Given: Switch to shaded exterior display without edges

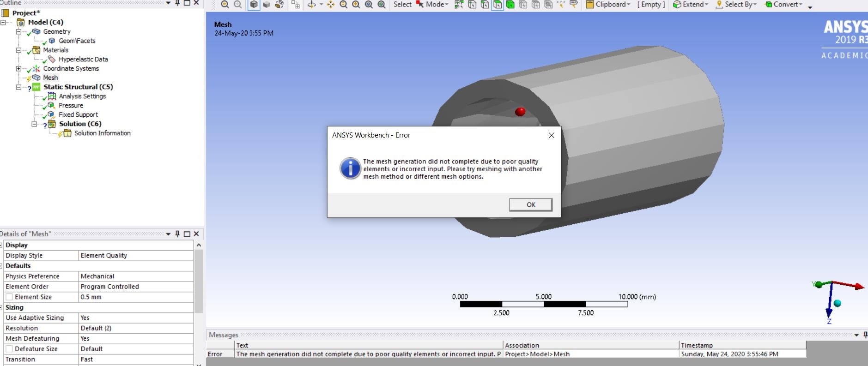Looking at the screenshot, I should click(267, 5).
